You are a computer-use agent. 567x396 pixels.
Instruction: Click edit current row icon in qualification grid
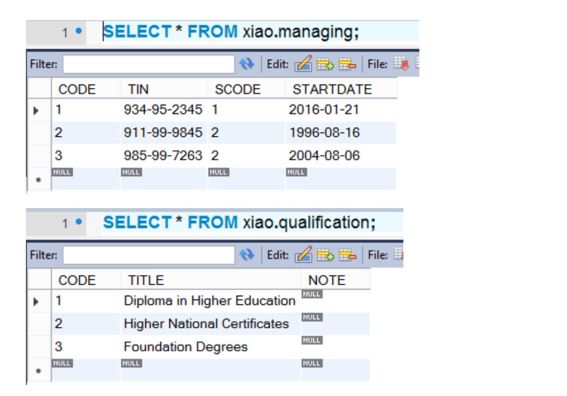(303, 254)
